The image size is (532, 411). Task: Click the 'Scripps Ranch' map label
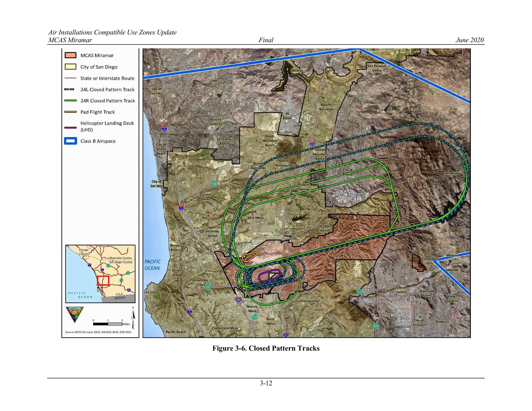(325, 228)
